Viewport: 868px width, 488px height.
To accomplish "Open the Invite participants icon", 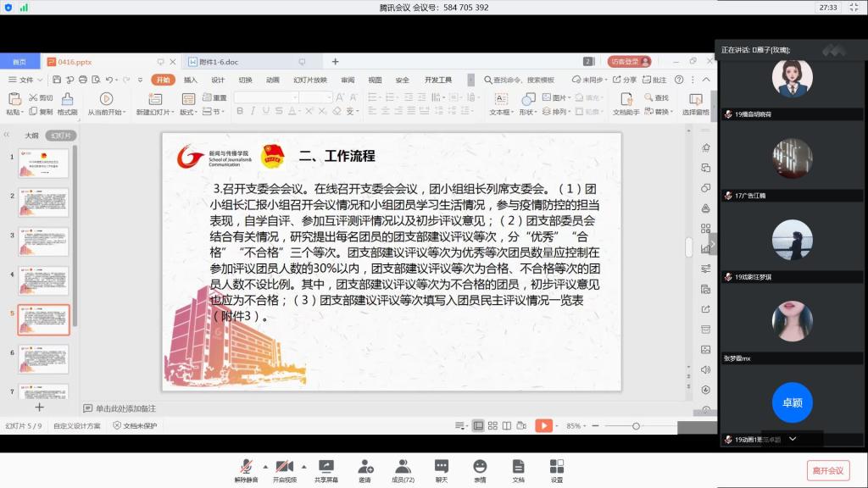I will pos(364,468).
